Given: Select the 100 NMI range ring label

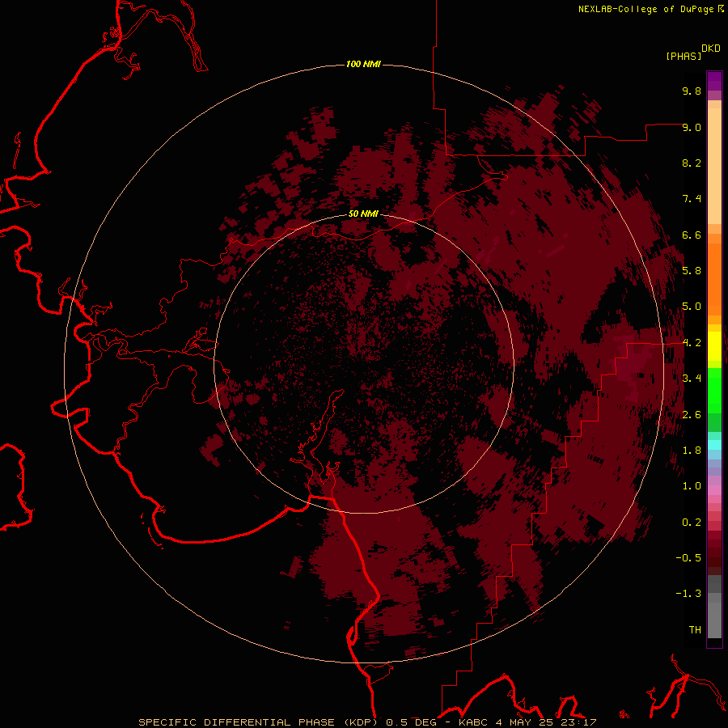Looking at the screenshot, I should 363,64.
